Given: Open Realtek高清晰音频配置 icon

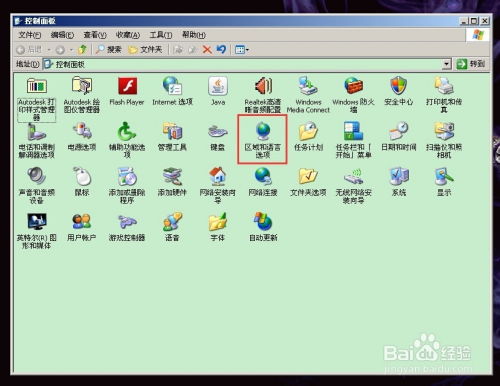Looking at the screenshot, I should click(263, 86).
